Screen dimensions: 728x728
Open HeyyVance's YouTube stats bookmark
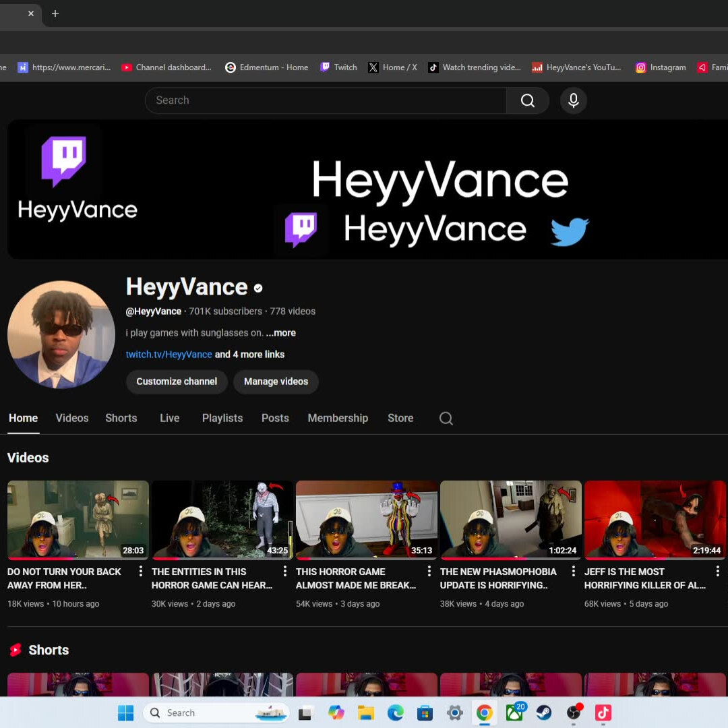click(576, 67)
